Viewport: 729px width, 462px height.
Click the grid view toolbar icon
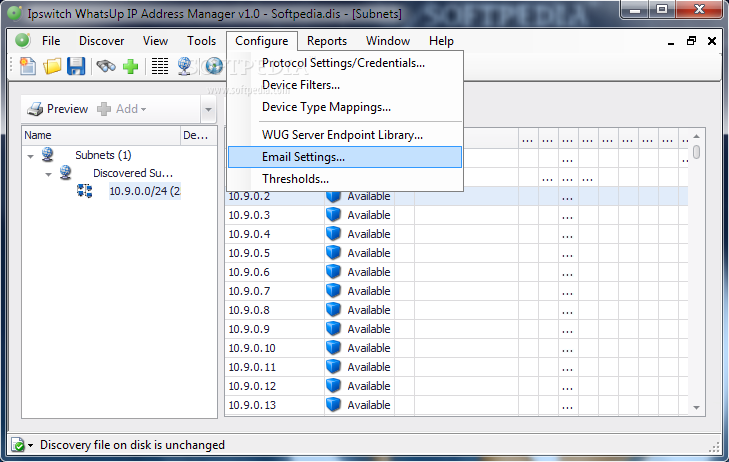[160, 66]
